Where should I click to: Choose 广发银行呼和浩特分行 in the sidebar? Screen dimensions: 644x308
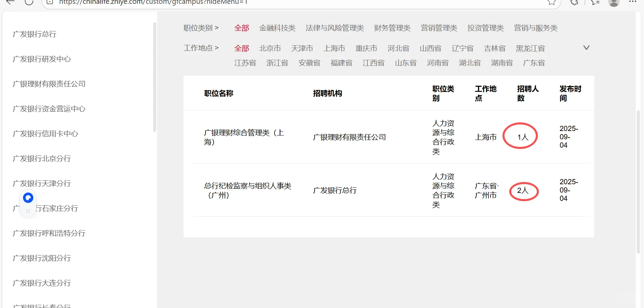coord(49,233)
